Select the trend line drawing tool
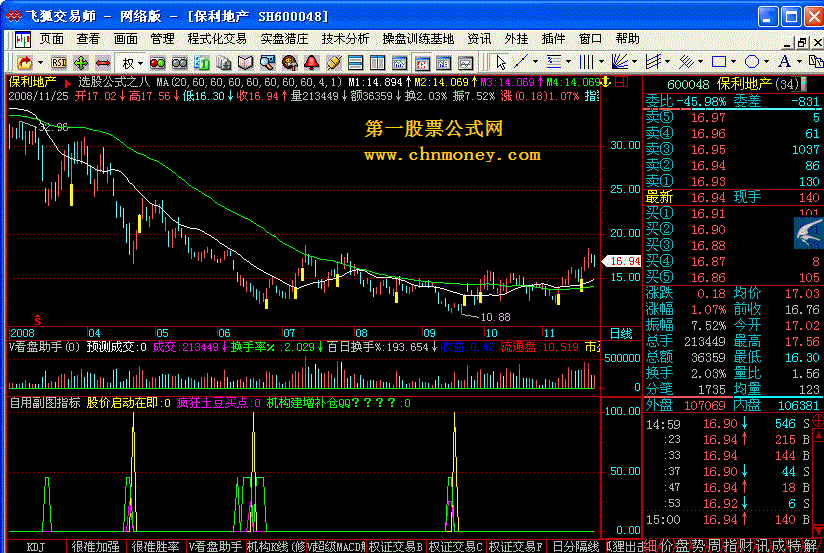 point(521,62)
